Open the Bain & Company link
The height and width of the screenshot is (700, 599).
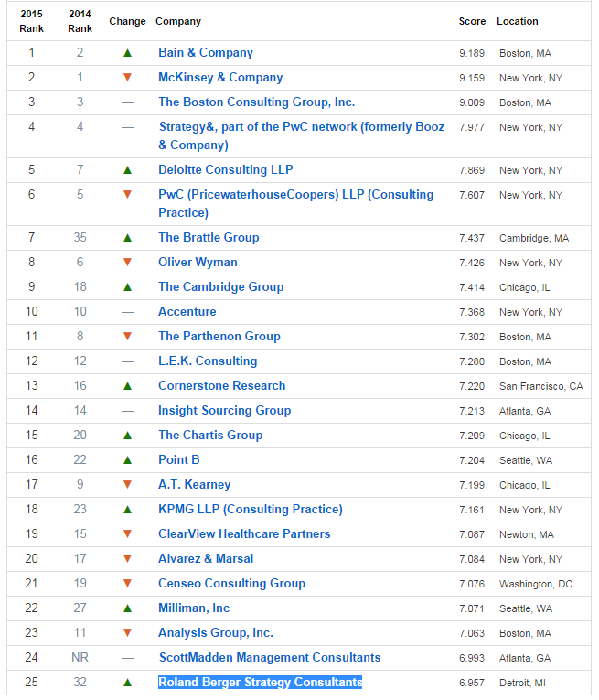coord(206,53)
